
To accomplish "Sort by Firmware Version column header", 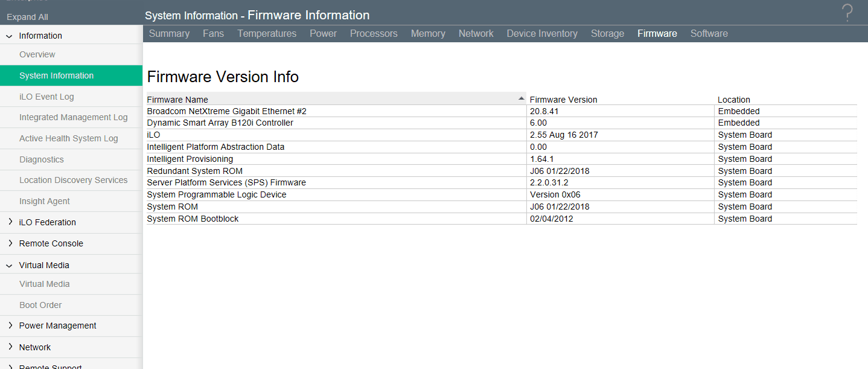I will 564,100.
